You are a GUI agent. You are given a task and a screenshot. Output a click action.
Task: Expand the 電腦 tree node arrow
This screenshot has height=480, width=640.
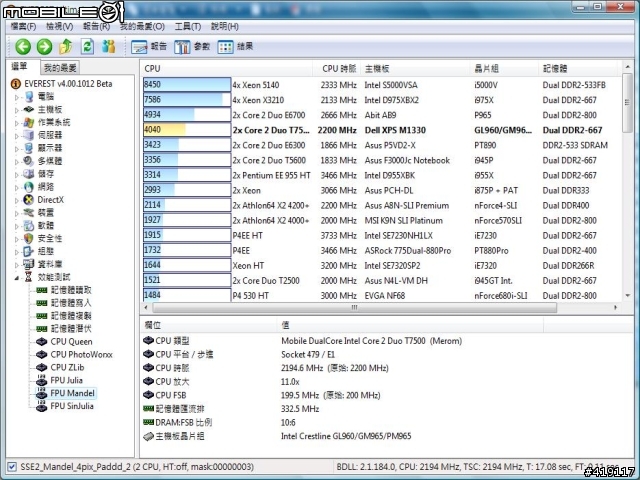click(x=17, y=98)
